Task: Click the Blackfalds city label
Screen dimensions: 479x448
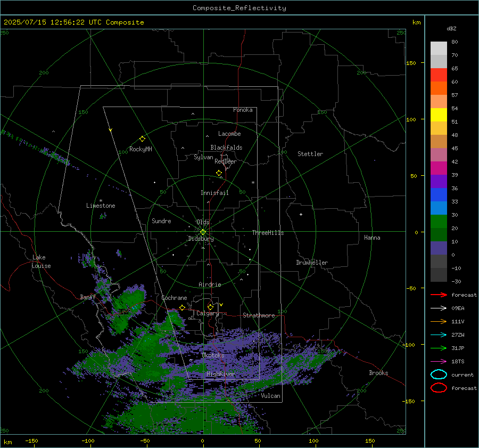Action: tap(226, 148)
